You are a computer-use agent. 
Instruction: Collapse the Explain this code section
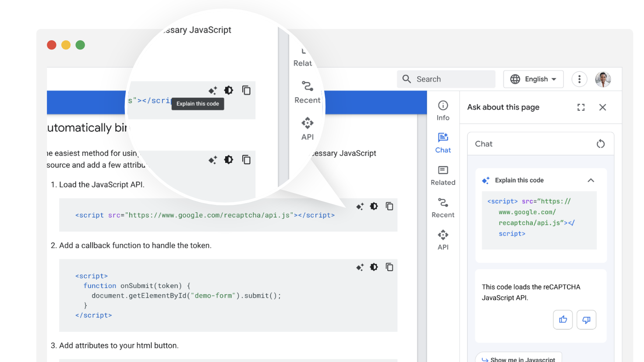tap(591, 180)
